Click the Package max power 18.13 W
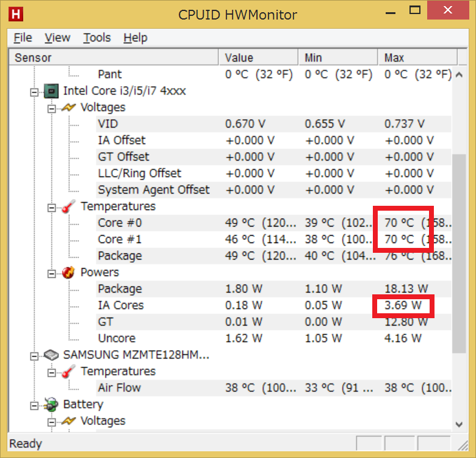The image size is (476, 458). [x=406, y=289]
